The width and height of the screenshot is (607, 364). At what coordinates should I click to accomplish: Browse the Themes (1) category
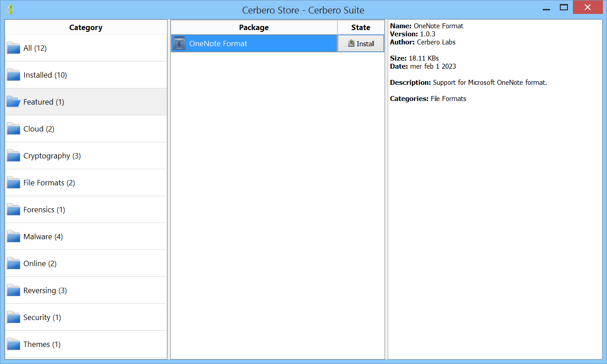click(x=86, y=344)
